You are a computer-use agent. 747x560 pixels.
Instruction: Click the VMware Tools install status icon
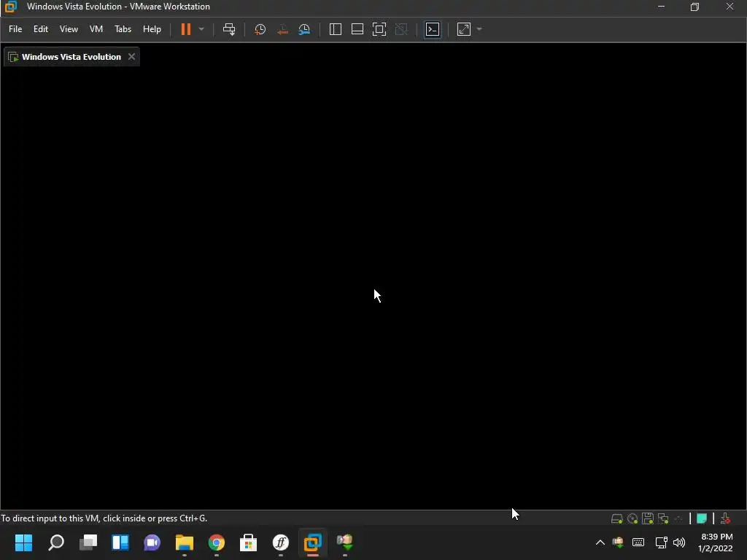(x=725, y=518)
